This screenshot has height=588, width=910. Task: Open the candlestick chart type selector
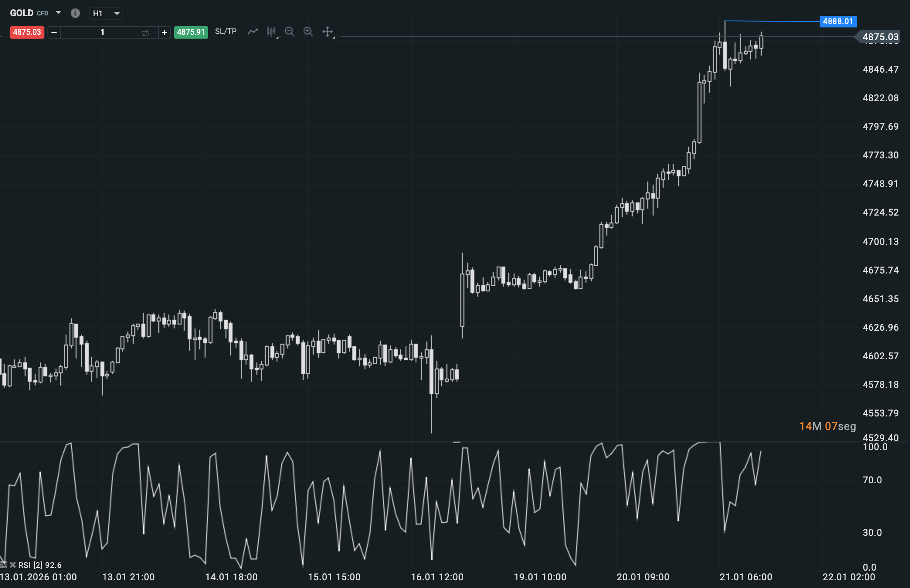[272, 32]
